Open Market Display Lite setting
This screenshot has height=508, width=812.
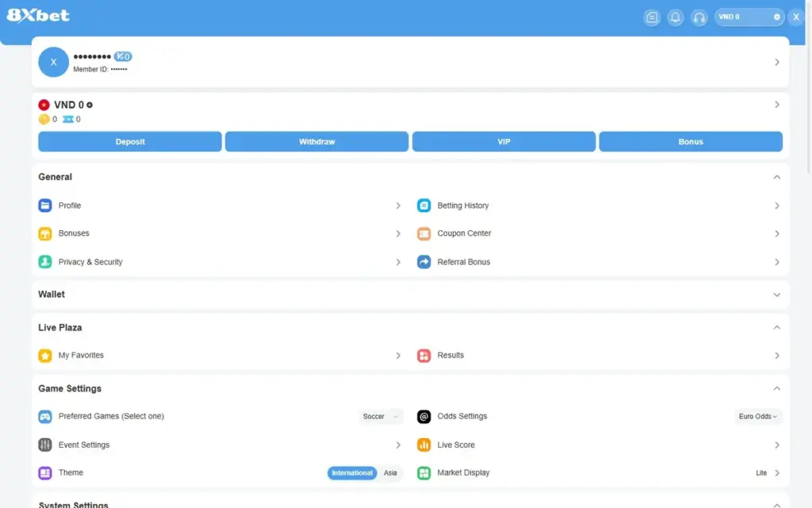click(768, 473)
